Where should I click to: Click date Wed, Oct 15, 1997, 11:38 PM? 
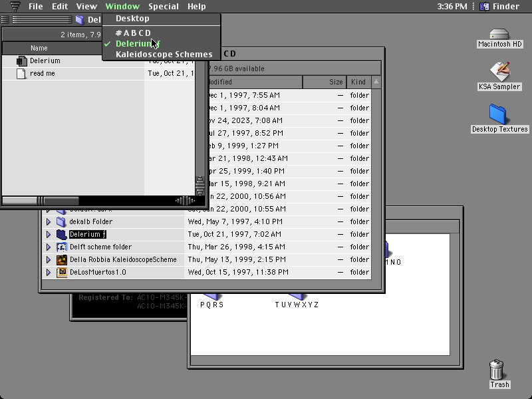coord(238,272)
